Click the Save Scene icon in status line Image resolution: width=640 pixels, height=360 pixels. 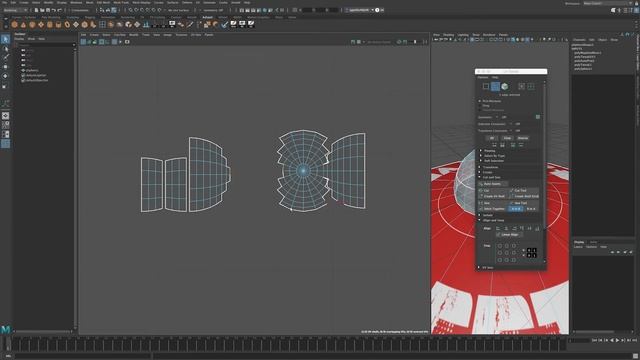click(48, 10)
